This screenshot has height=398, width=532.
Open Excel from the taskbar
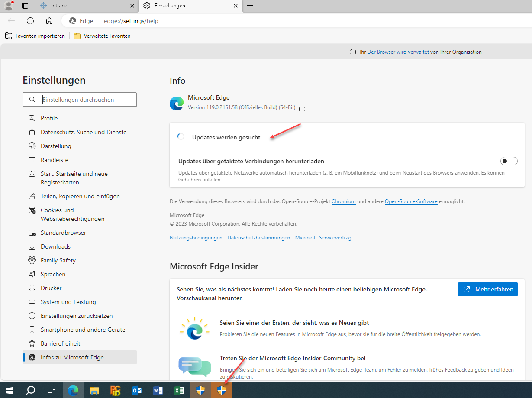click(x=179, y=390)
